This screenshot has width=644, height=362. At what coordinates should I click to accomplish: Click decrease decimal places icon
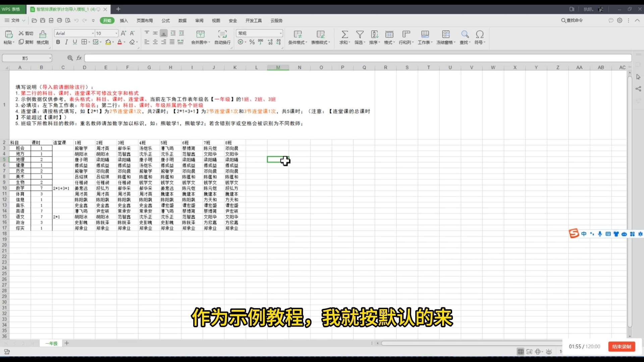tap(278, 42)
